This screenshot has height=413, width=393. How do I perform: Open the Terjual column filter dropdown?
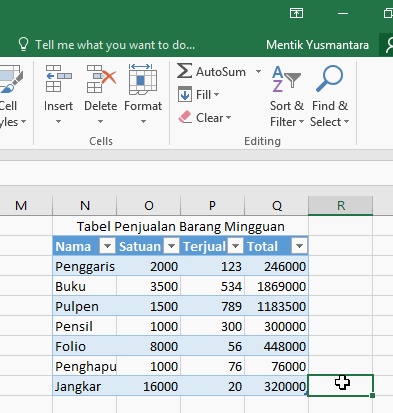click(x=235, y=246)
